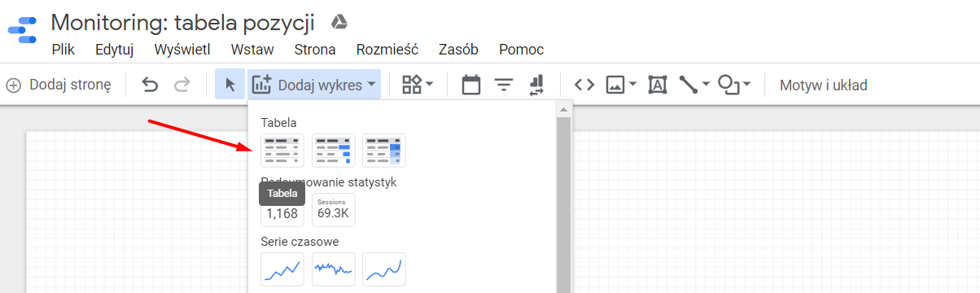Screen dimensions: 980x293
Task: Expand the Dodaj wykres dropdown
Action: [x=314, y=85]
